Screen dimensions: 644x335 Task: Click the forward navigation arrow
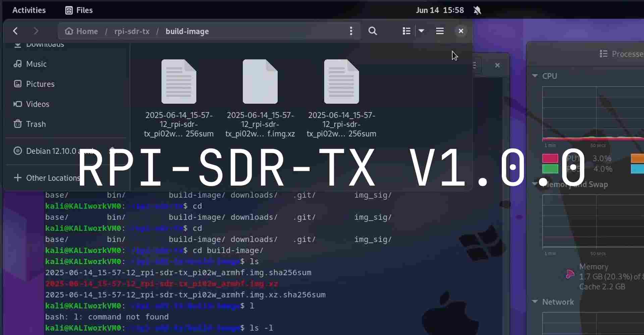pyautogui.click(x=36, y=31)
